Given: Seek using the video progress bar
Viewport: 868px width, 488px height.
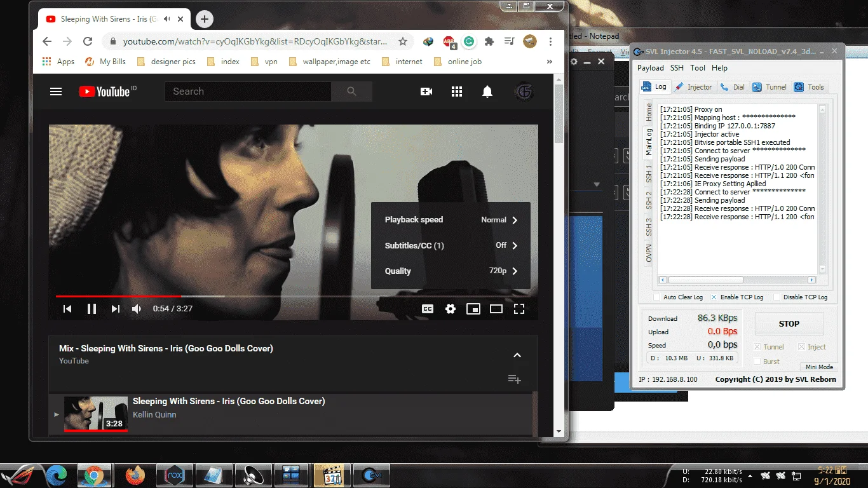Looking at the screenshot, I should tap(293, 296).
